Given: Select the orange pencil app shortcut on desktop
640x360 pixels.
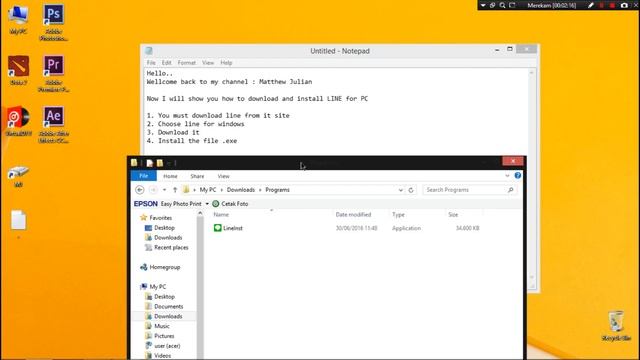Looking at the screenshot, I should [x=18, y=70].
